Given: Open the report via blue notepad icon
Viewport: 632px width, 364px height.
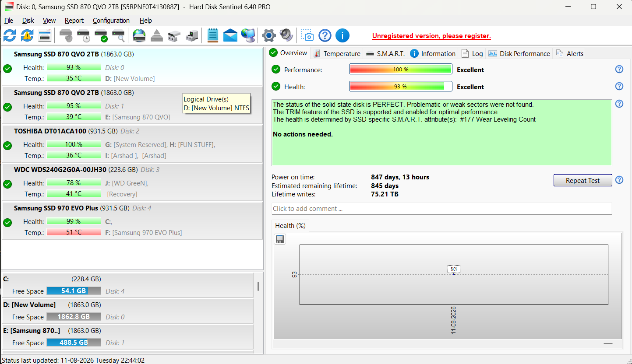Looking at the screenshot, I should [x=213, y=35].
